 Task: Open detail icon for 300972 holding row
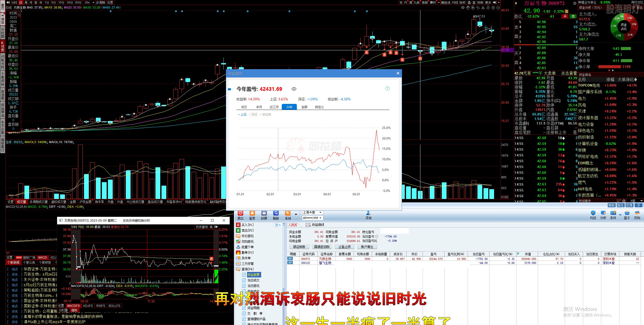tap(290, 259)
